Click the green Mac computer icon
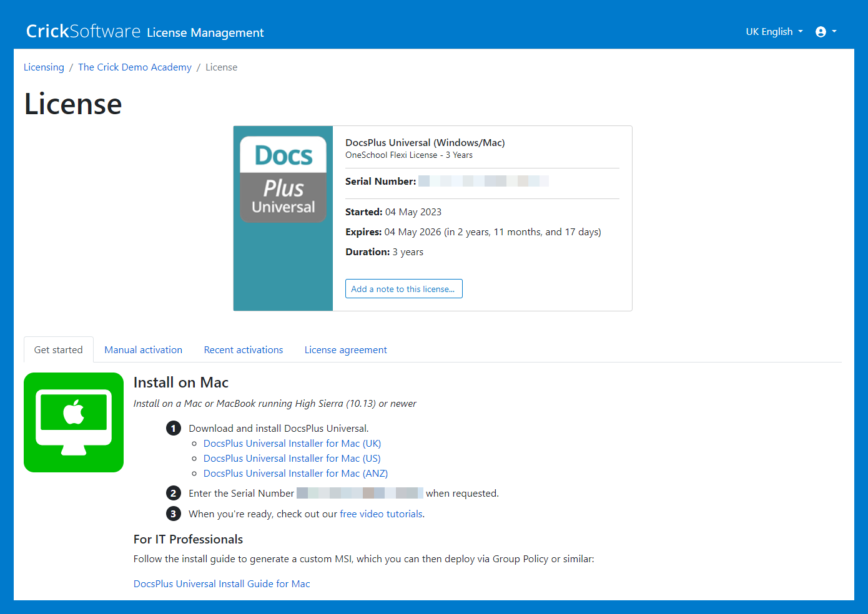Viewport: 868px width, 614px height. pos(74,422)
